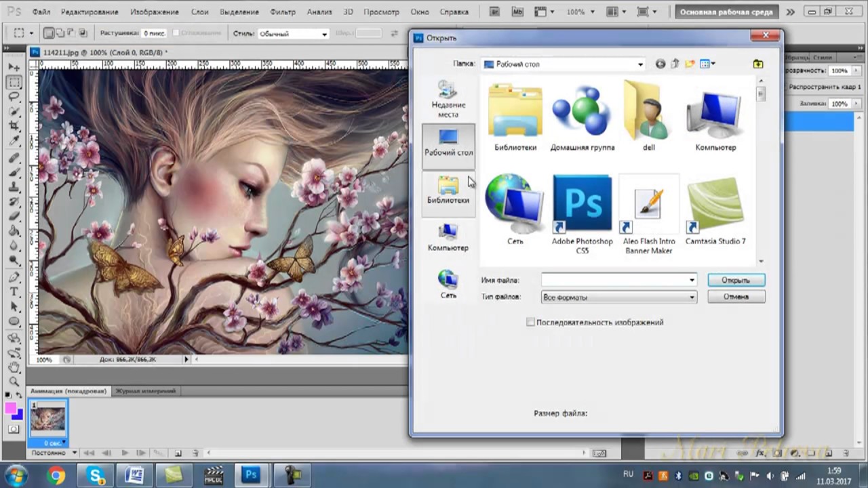Click the Open button in dialog
The height and width of the screenshot is (488, 868).
point(736,280)
